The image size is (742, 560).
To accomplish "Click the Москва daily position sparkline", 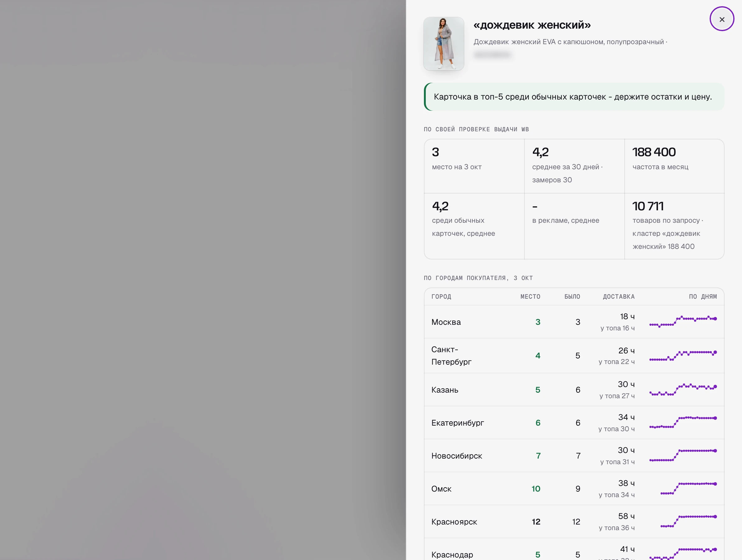I will click(683, 321).
